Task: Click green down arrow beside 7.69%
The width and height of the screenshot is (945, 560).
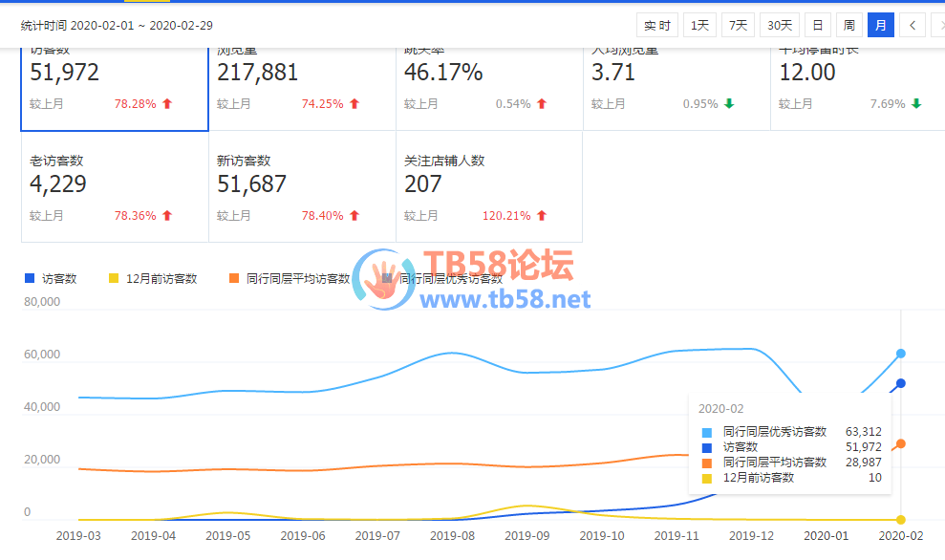Action: pyautogui.click(x=916, y=104)
